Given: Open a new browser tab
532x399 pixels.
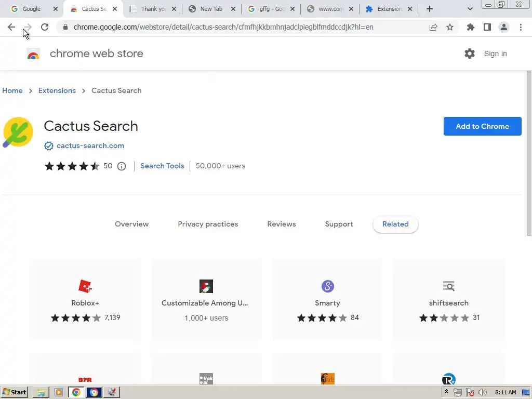Looking at the screenshot, I should tap(430, 9).
